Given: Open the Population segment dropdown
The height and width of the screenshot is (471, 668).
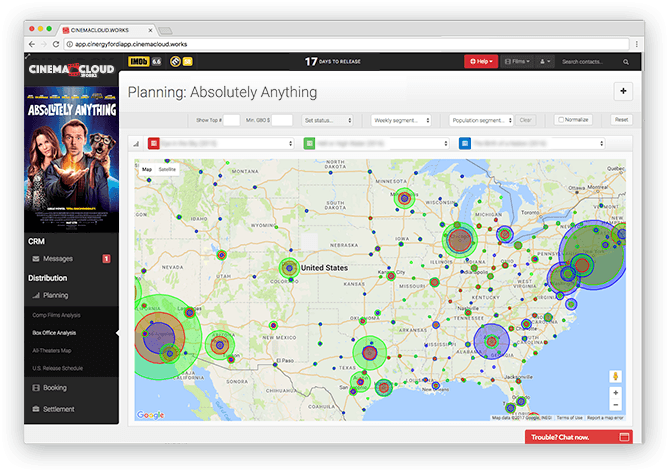Looking at the screenshot, I should pos(479,120).
